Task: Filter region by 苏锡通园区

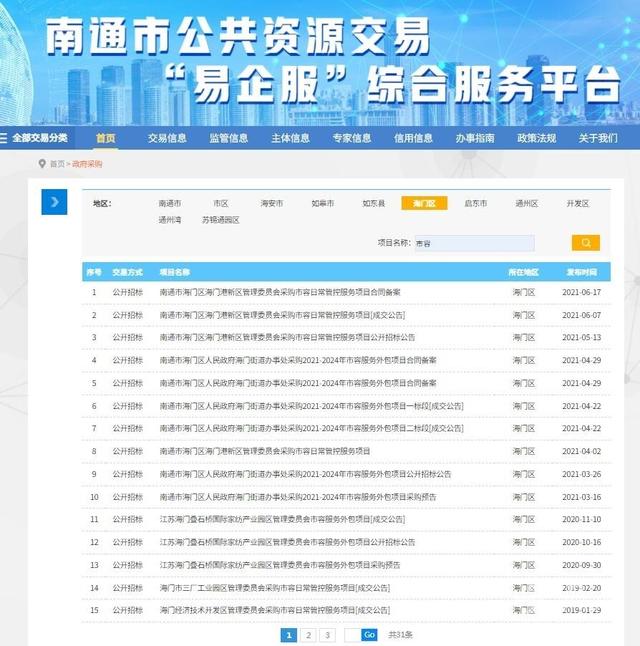Action: [x=221, y=220]
